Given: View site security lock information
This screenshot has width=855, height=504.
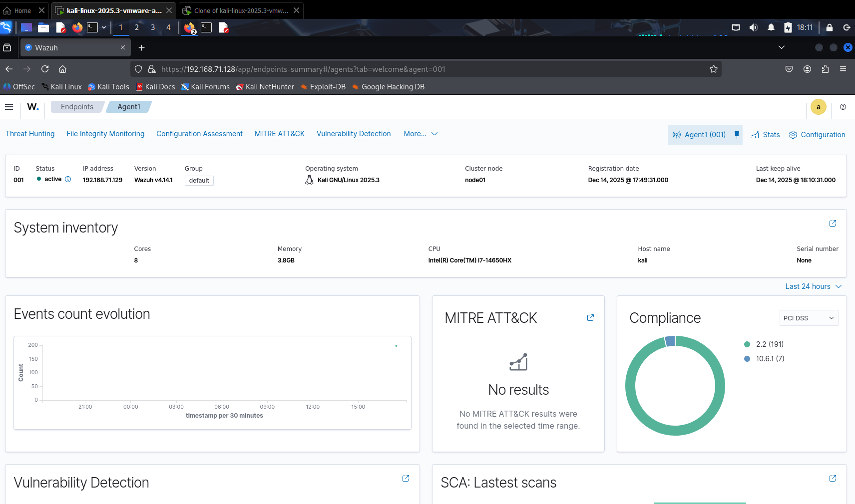Looking at the screenshot, I should tap(152, 69).
